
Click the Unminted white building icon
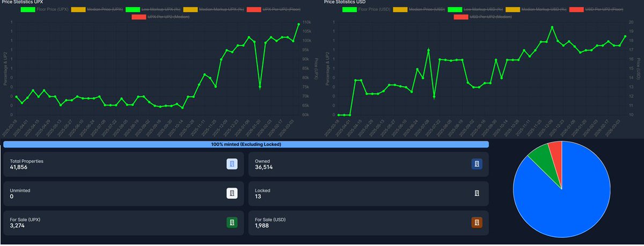(232, 193)
